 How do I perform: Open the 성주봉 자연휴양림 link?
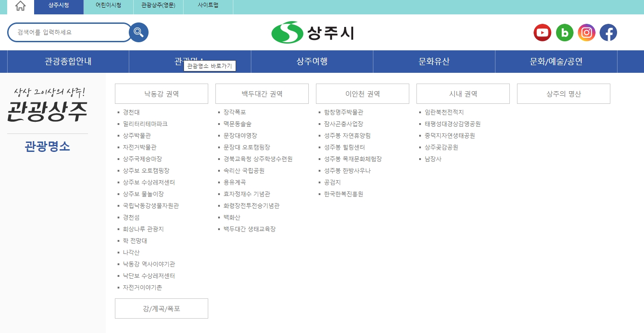(x=347, y=136)
